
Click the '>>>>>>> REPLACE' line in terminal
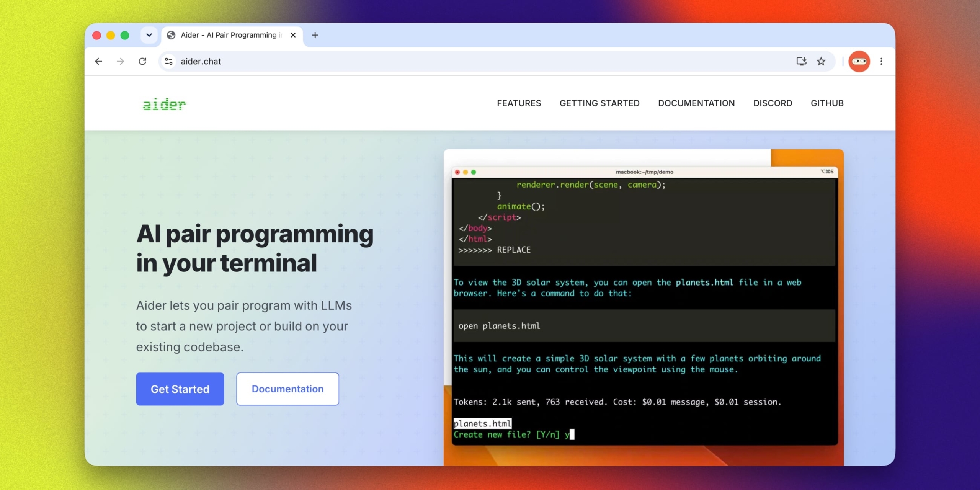(x=494, y=250)
